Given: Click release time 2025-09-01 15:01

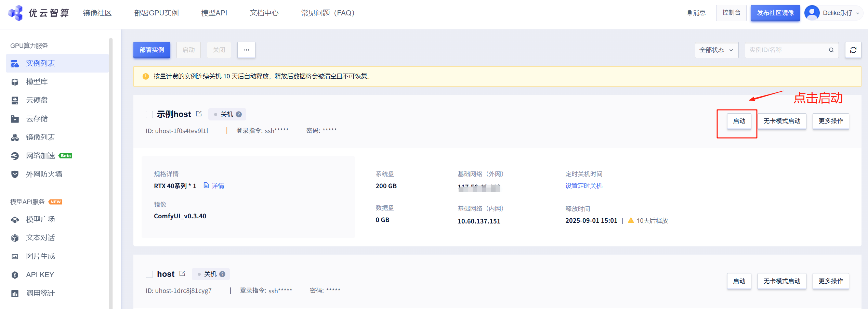Looking at the screenshot, I should [x=591, y=220].
